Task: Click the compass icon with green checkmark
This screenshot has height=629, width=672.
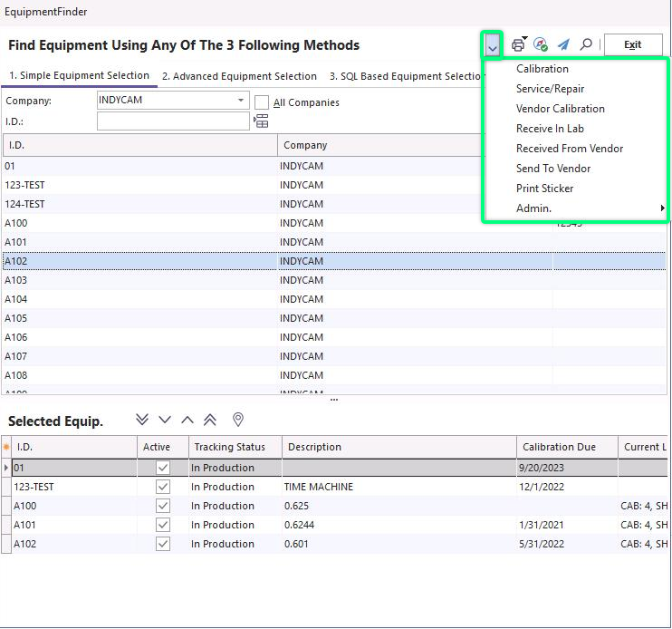Action: pyautogui.click(x=541, y=44)
